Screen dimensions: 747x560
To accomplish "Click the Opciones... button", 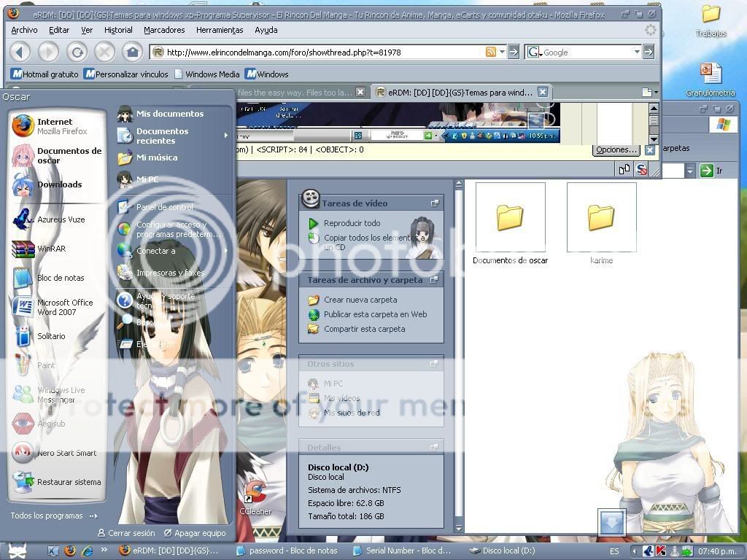I will tap(616, 149).
